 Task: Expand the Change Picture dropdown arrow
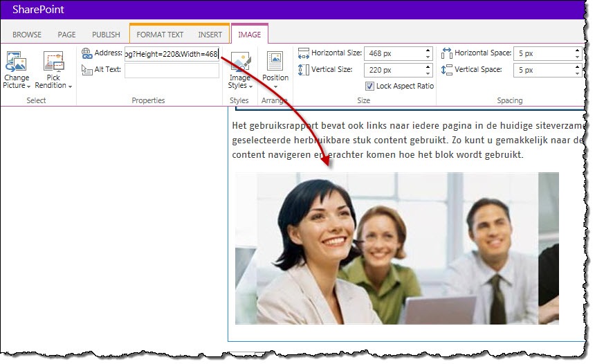pyautogui.click(x=28, y=87)
